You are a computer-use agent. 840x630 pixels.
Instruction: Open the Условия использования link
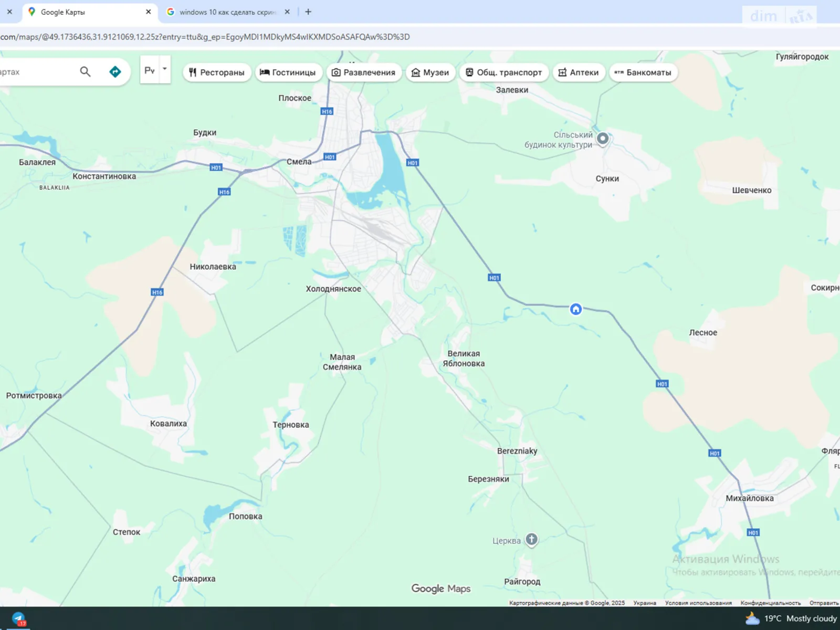point(698,603)
